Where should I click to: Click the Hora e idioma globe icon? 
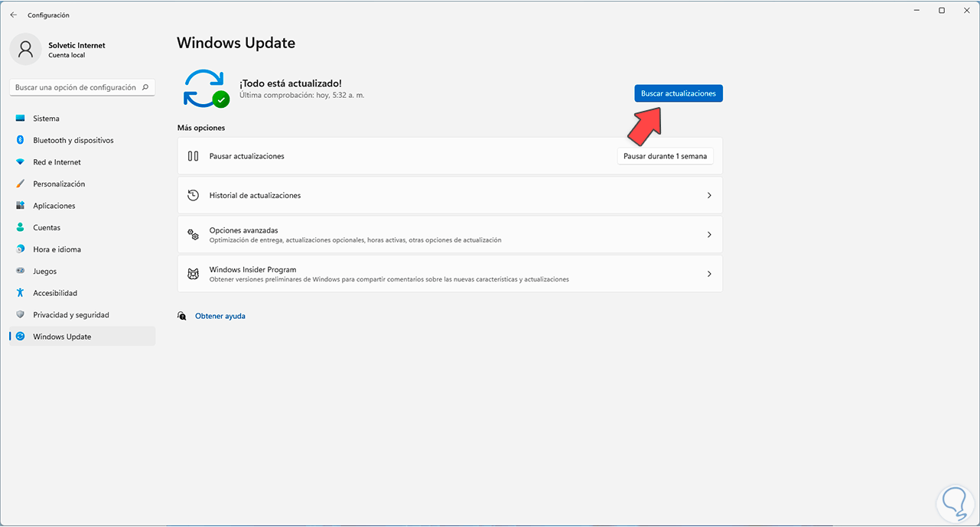point(20,249)
